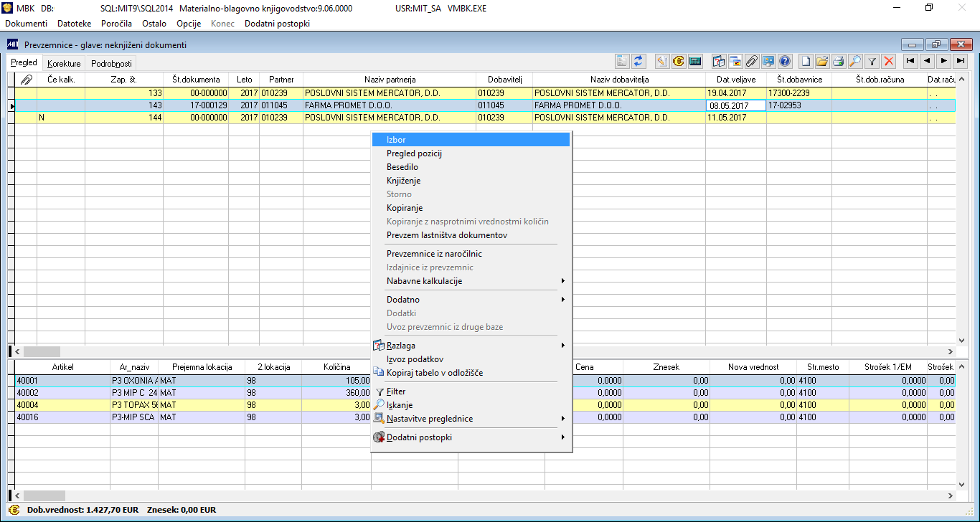
Task: Click the funnel filter toolbar icon
Action: click(872, 62)
